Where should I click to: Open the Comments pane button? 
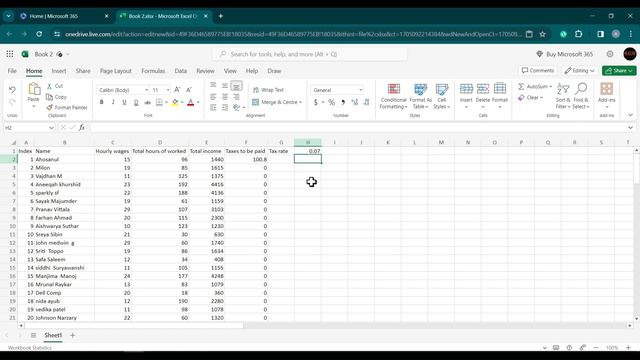[x=538, y=71]
